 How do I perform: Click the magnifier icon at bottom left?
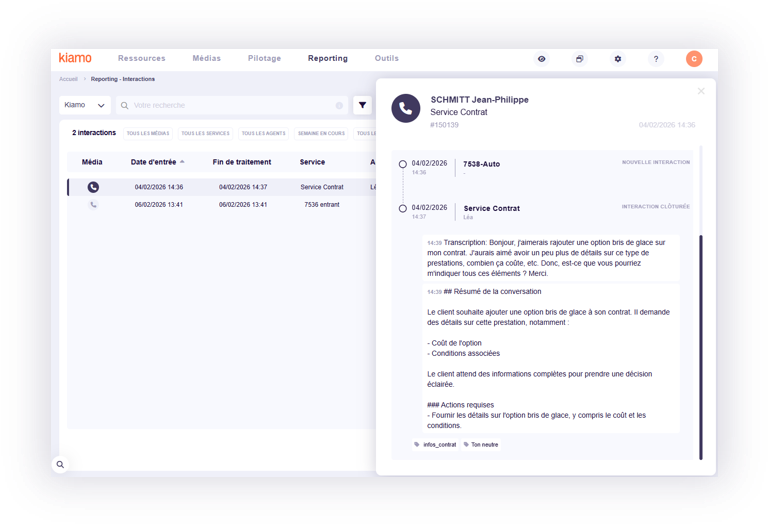60,464
